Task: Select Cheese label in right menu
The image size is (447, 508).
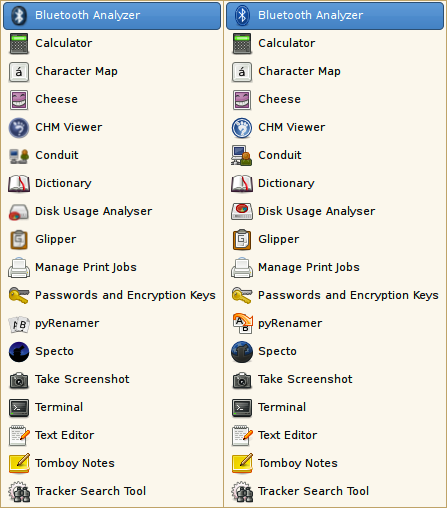Action: click(x=280, y=99)
